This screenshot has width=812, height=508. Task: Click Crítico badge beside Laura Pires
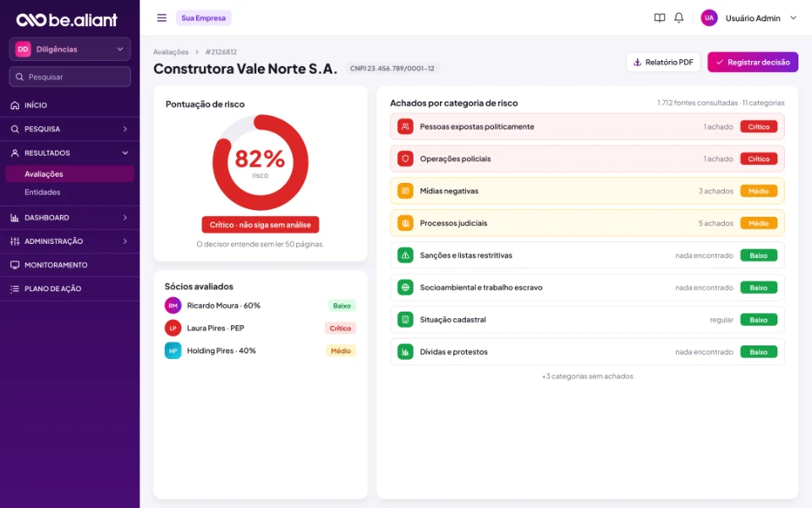[x=340, y=329]
